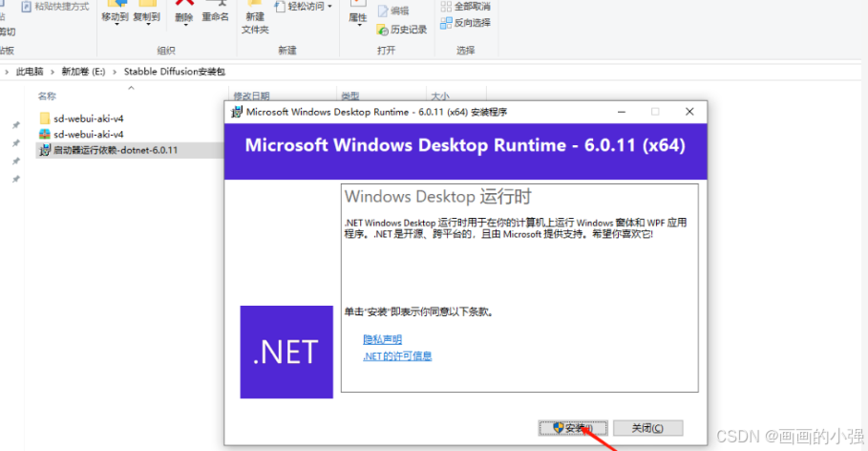This screenshot has height=451, width=868.
Task: Click Stabble Diffusion安装包 breadcrumb
Action: [175, 72]
